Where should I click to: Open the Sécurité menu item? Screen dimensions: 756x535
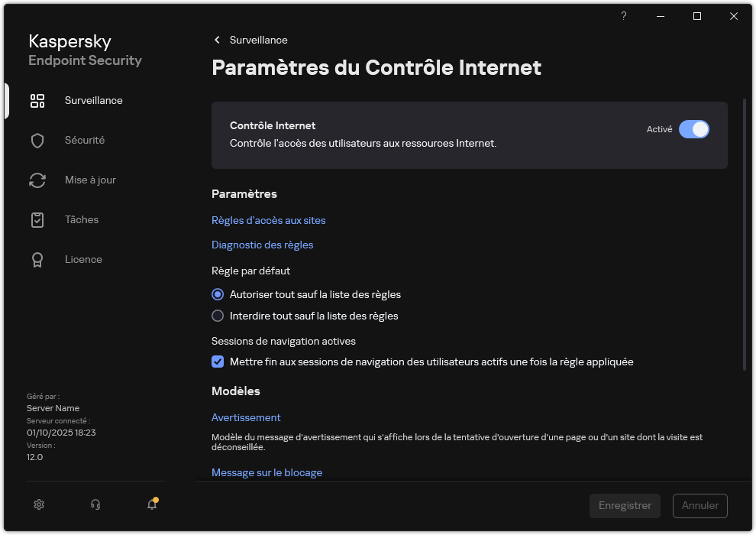pos(85,140)
